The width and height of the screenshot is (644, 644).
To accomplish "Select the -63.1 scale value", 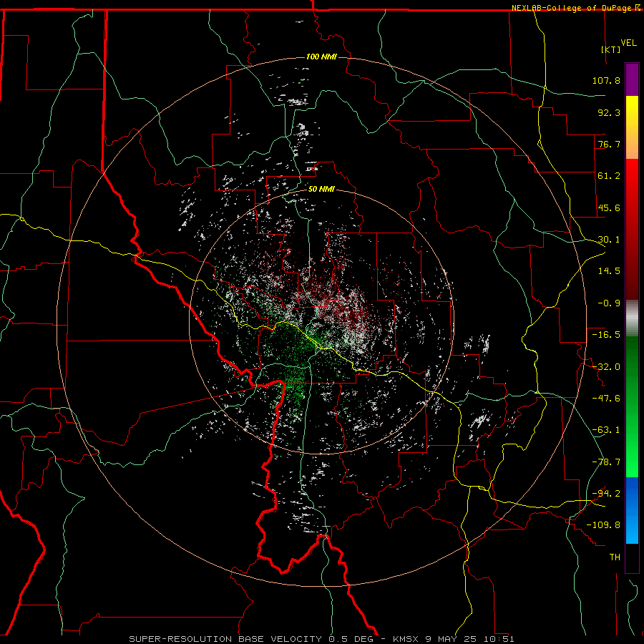I will tap(606, 430).
